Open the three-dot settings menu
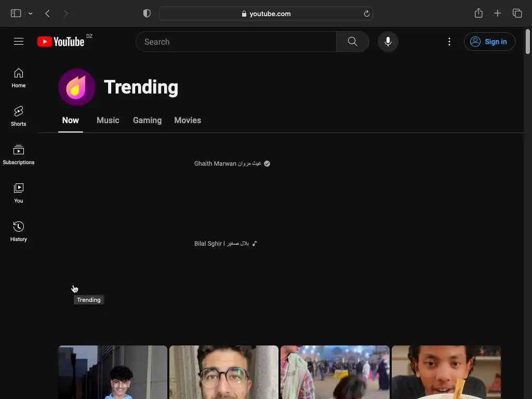532x399 pixels. tap(449, 42)
